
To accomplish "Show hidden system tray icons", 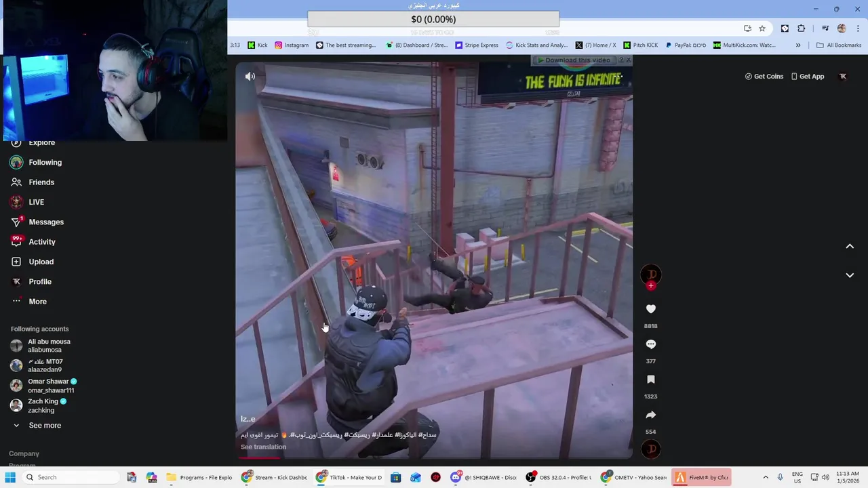I will (x=766, y=477).
